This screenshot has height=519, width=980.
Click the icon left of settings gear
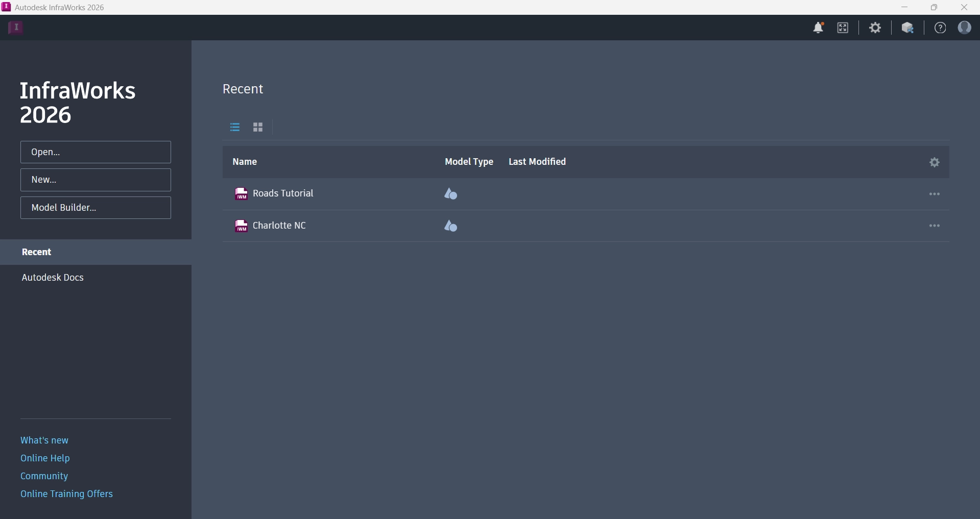click(843, 28)
